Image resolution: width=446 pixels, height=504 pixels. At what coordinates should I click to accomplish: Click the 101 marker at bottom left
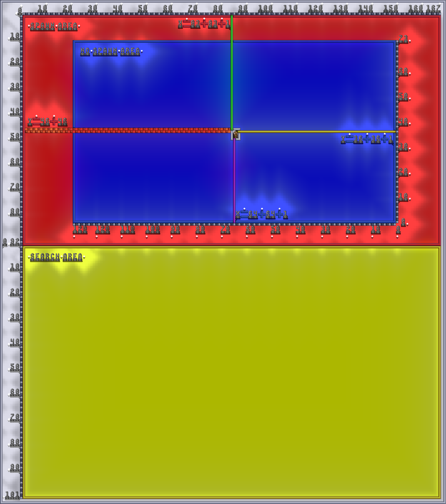click(x=12, y=494)
